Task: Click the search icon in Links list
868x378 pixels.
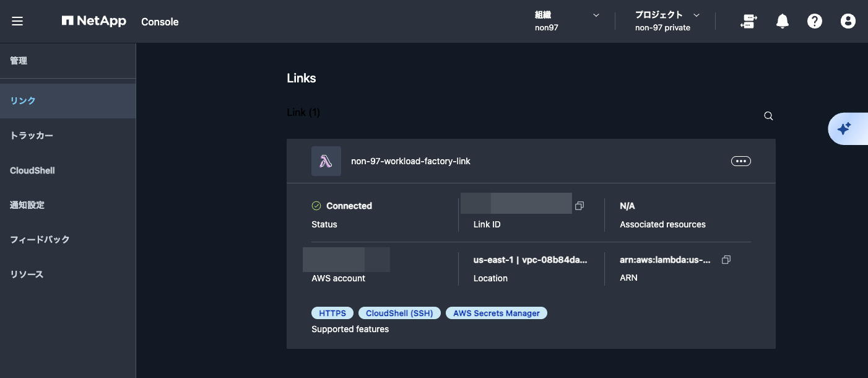Action: pos(768,116)
